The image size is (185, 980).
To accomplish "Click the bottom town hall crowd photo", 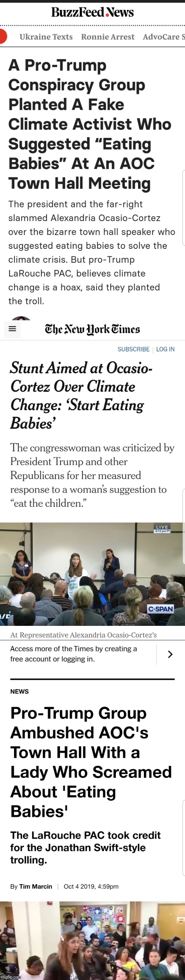I will click(92, 940).
